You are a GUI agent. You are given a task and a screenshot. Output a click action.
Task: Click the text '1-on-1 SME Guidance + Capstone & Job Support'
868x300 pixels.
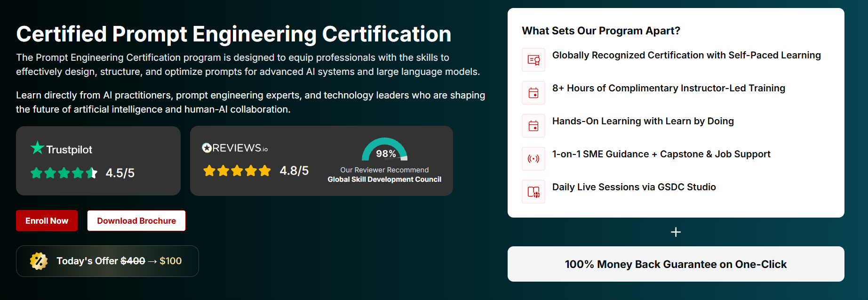pos(661,154)
